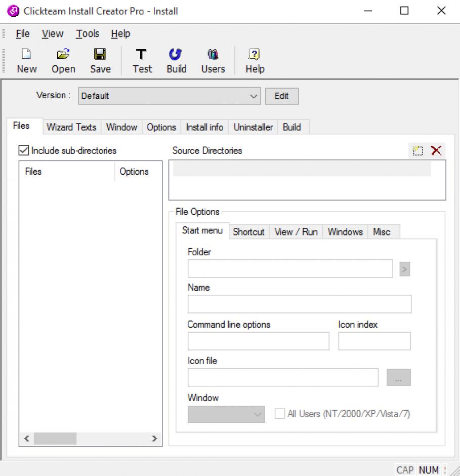The height and width of the screenshot is (476, 460).
Task: Open the Help menu
Action: pyautogui.click(x=120, y=33)
